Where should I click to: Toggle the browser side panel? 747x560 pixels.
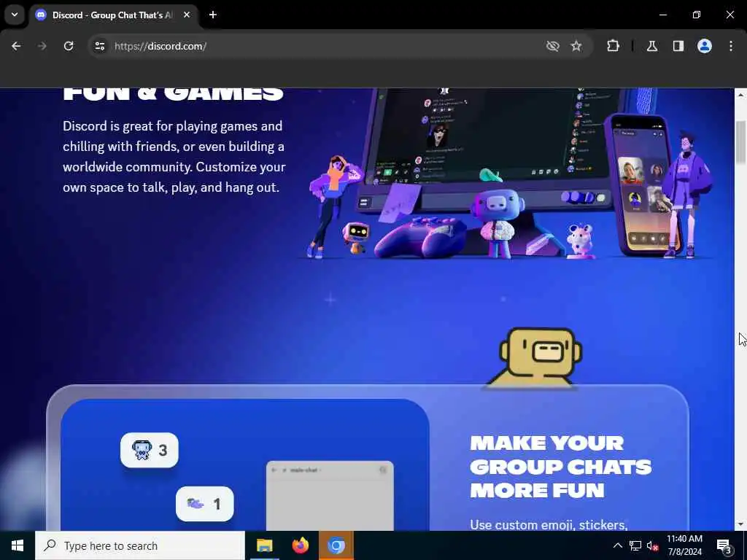[678, 46]
